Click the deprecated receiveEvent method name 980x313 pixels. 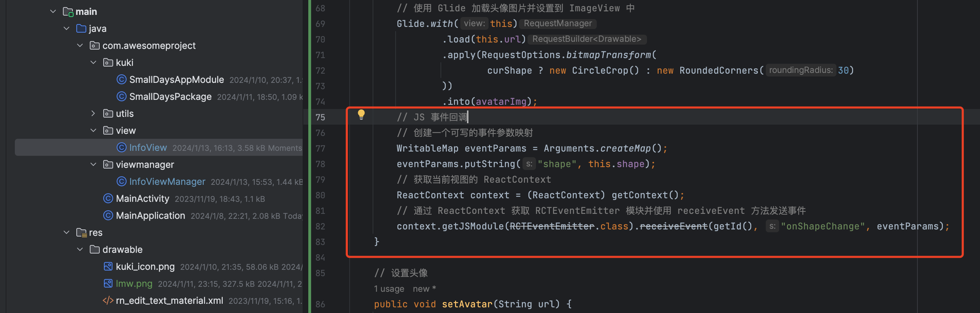(x=673, y=226)
